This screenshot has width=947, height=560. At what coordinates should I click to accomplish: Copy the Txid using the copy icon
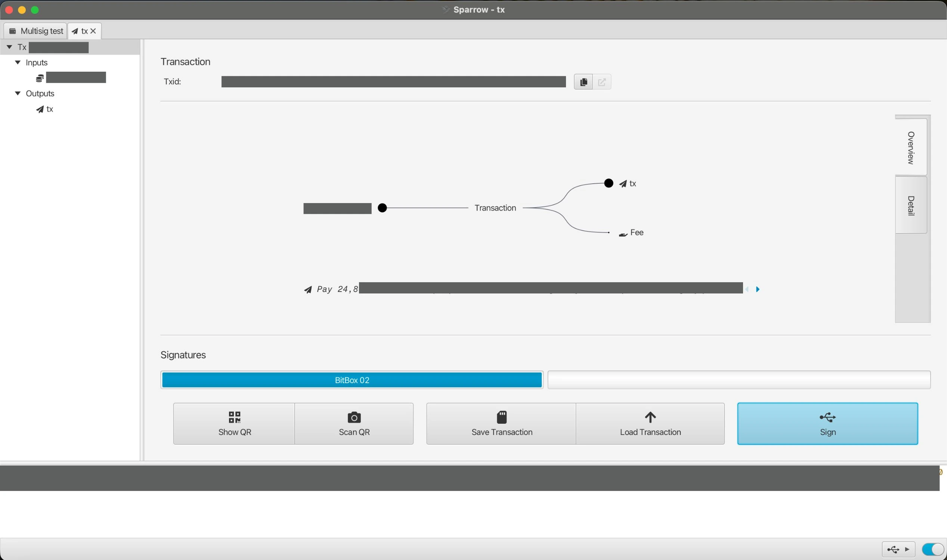583,81
